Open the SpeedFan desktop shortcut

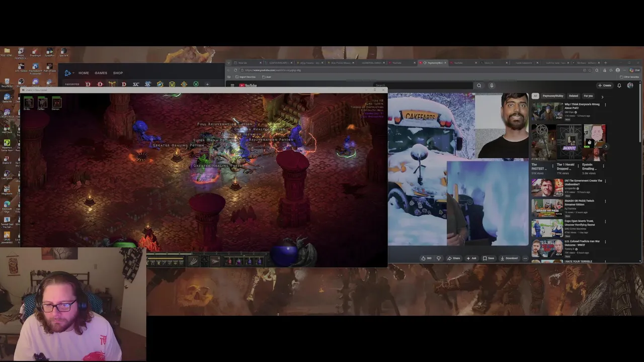click(49, 52)
